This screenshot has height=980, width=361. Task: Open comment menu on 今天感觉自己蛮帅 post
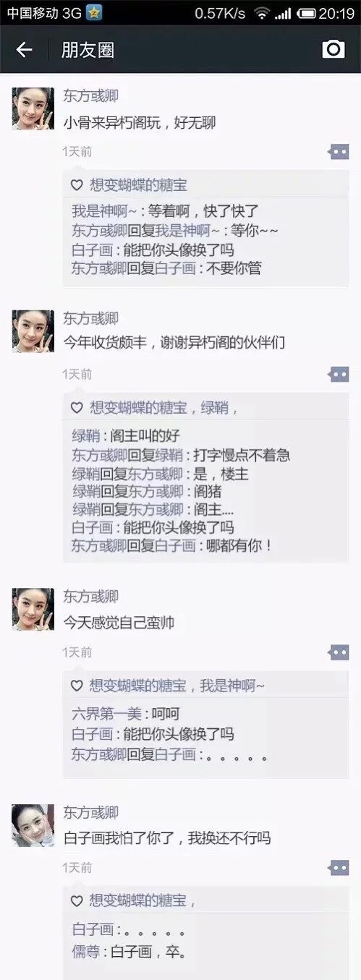(339, 652)
